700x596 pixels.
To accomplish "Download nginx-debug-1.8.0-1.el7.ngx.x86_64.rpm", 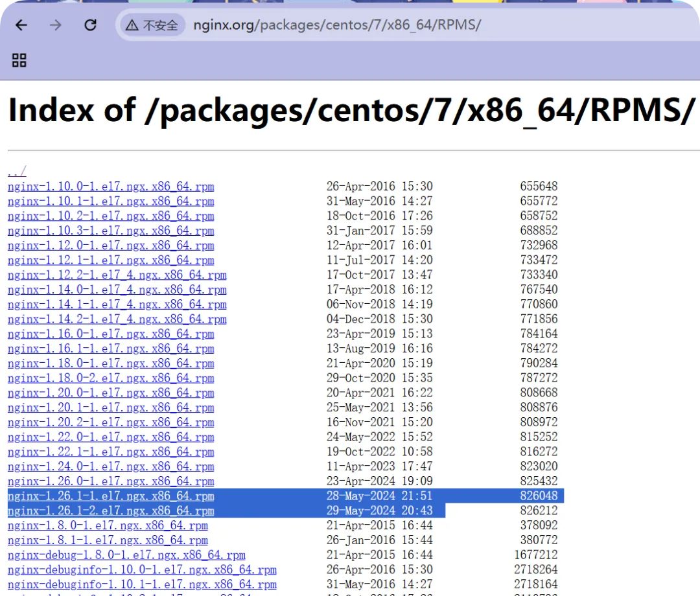I will (x=126, y=555).
